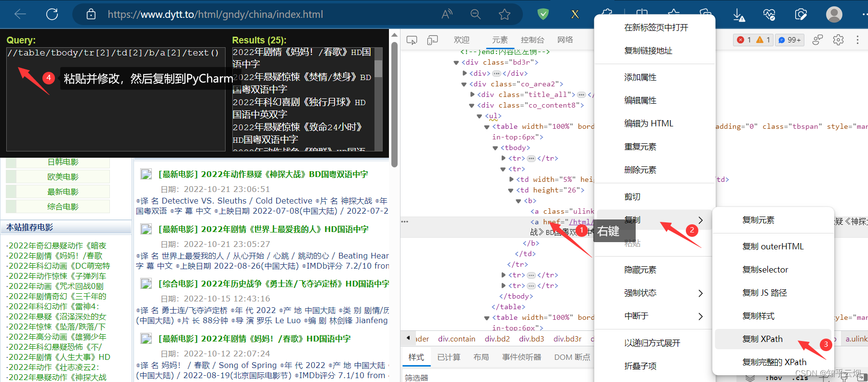Collapse the first tbody node
Screen dimensions: 868x382
[495, 148]
